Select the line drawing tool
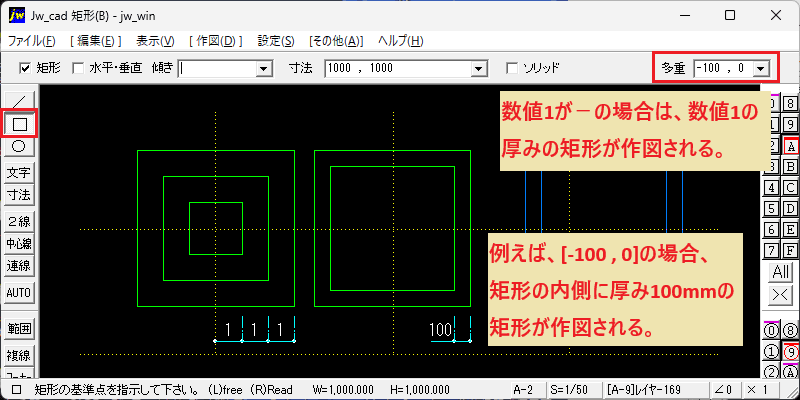This screenshot has width=800, height=400. pyautogui.click(x=18, y=101)
